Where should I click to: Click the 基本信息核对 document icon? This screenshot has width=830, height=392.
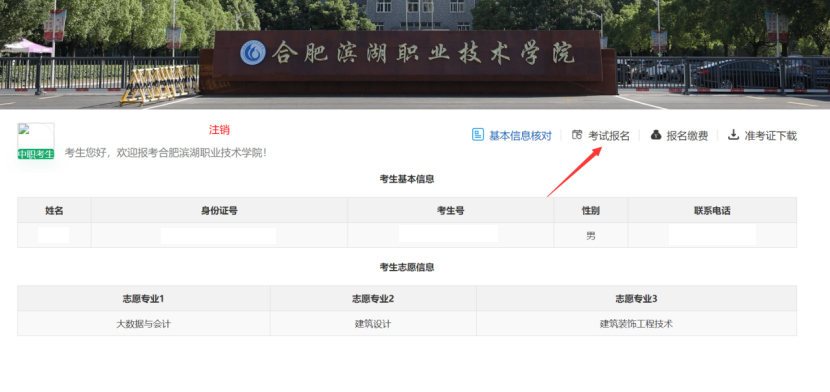(x=477, y=135)
